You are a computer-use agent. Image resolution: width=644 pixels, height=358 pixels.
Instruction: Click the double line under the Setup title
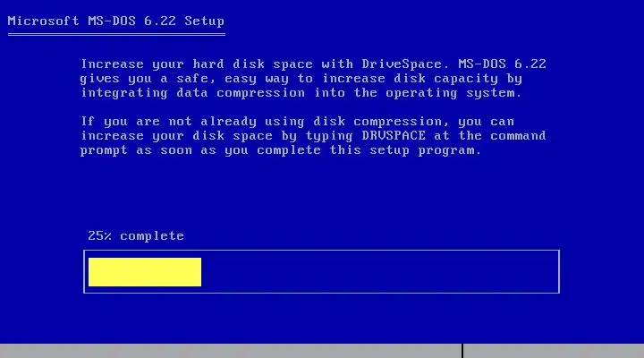tap(116, 35)
